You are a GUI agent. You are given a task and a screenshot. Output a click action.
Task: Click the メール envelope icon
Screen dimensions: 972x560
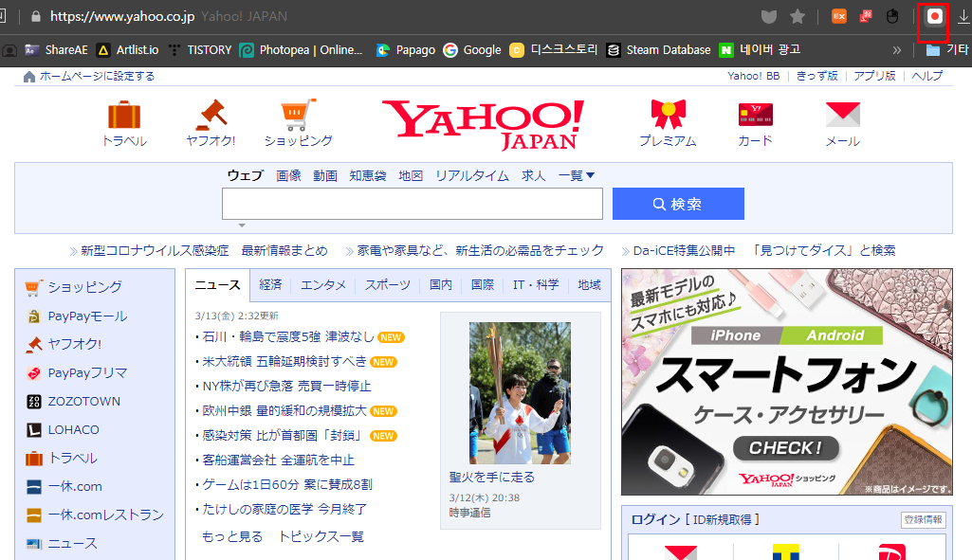843,115
